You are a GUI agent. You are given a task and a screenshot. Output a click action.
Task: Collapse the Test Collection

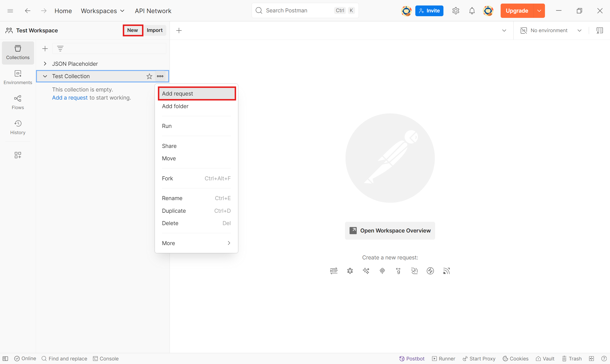coord(45,76)
